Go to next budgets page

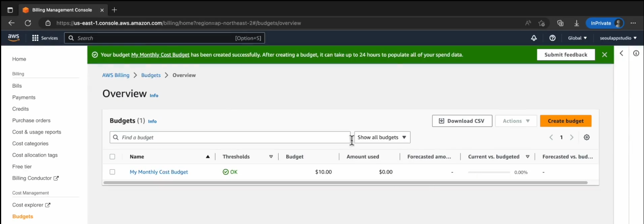coord(572,137)
